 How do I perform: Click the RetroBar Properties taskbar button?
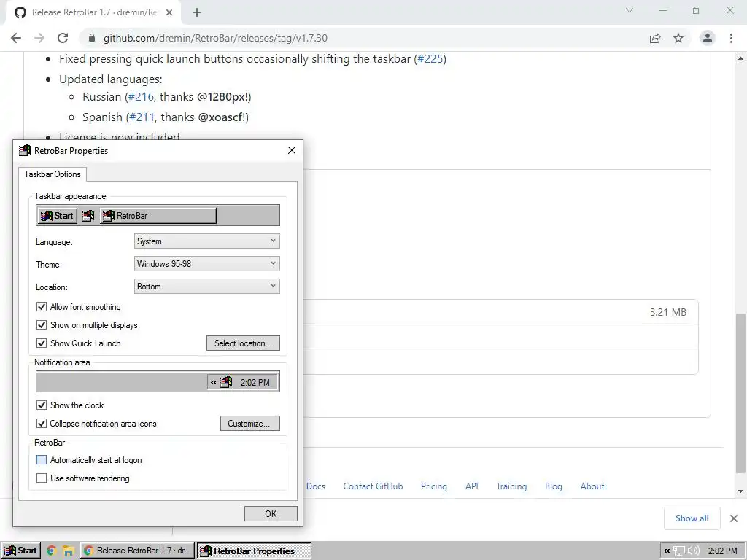click(x=254, y=551)
